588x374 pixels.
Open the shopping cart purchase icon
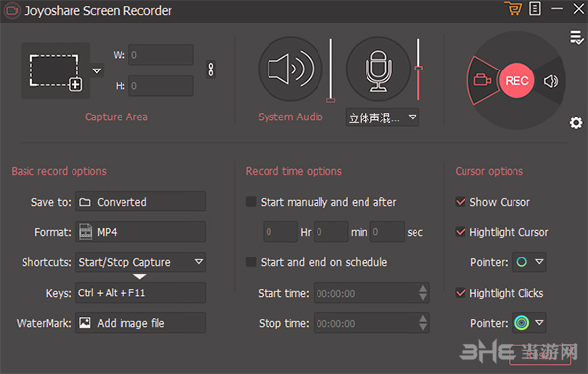pos(513,8)
